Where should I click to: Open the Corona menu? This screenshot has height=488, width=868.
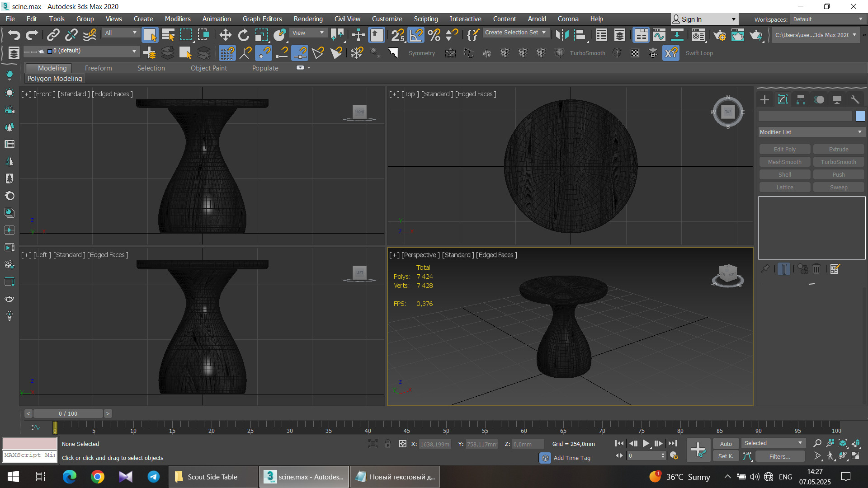coord(568,19)
